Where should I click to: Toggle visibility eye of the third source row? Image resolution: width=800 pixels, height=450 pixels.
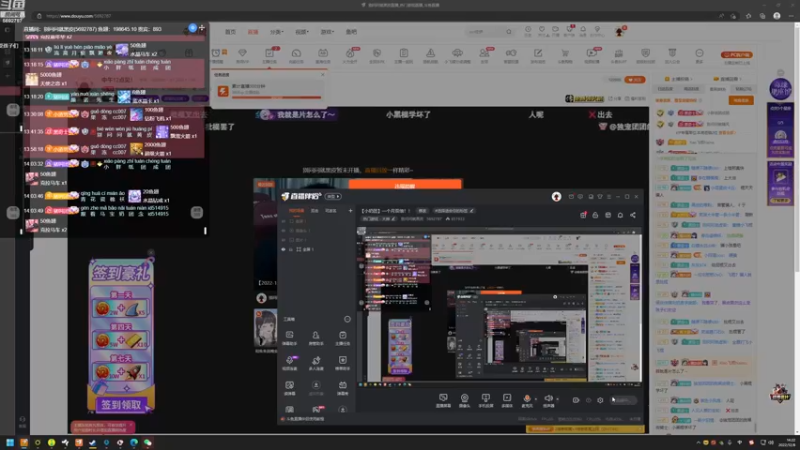click(x=284, y=240)
